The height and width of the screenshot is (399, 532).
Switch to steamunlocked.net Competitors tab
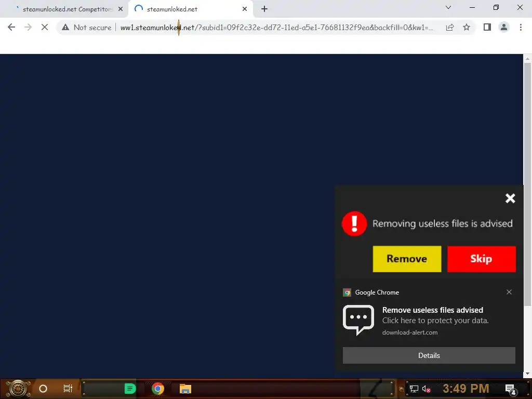click(x=67, y=9)
